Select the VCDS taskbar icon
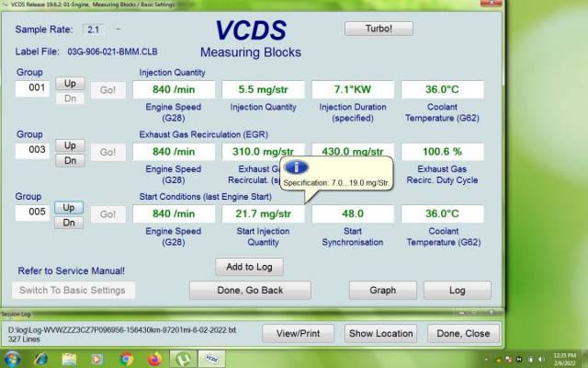This screenshot has width=588, height=368. [212, 359]
